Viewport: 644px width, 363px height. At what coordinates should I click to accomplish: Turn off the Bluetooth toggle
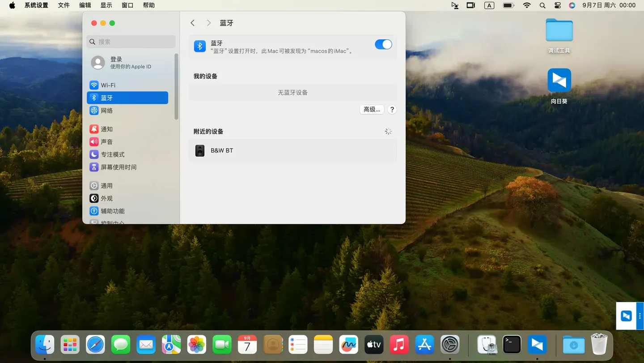pyautogui.click(x=383, y=44)
